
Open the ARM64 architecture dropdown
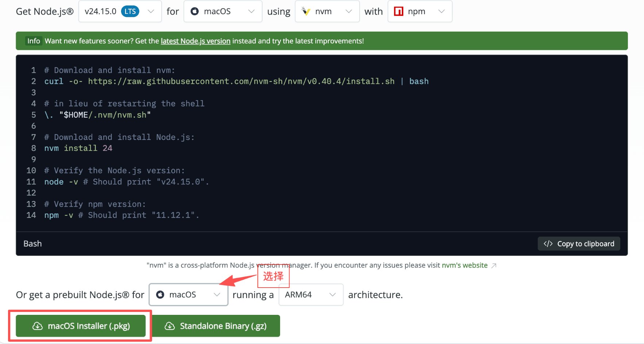311,294
